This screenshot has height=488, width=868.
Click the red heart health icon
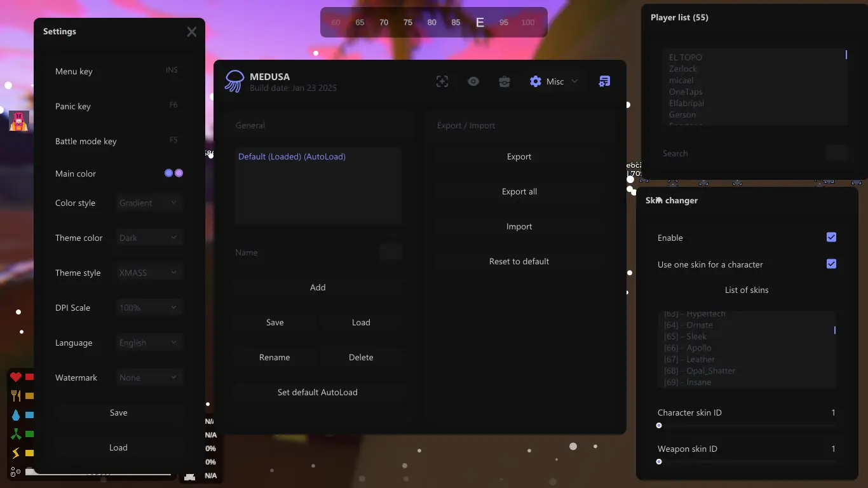pos(16,377)
